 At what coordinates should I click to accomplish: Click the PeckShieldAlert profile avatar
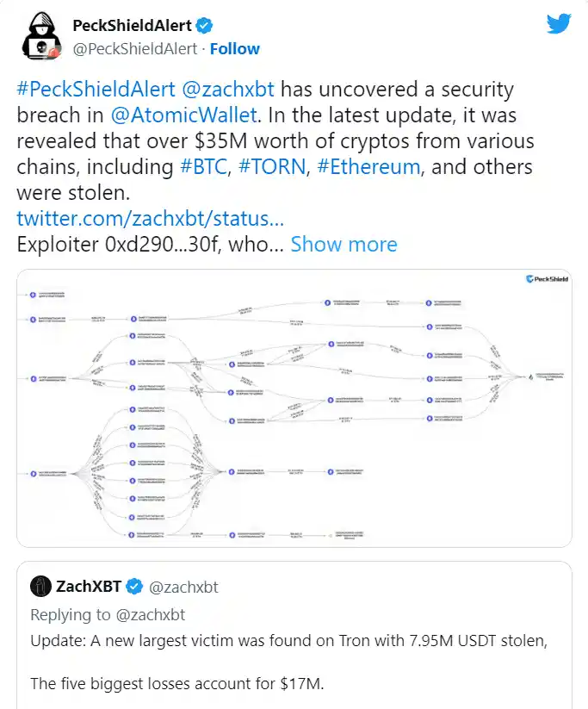38,37
